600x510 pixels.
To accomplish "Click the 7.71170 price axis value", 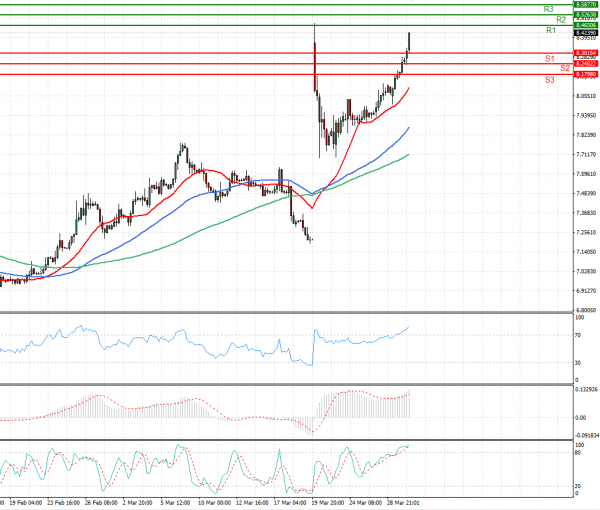I will [586, 155].
